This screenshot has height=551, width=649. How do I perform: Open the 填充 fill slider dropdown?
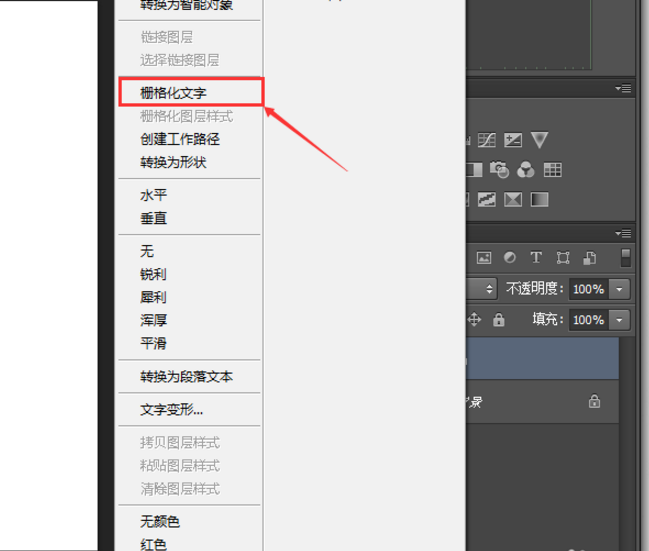(x=619, y=320)
